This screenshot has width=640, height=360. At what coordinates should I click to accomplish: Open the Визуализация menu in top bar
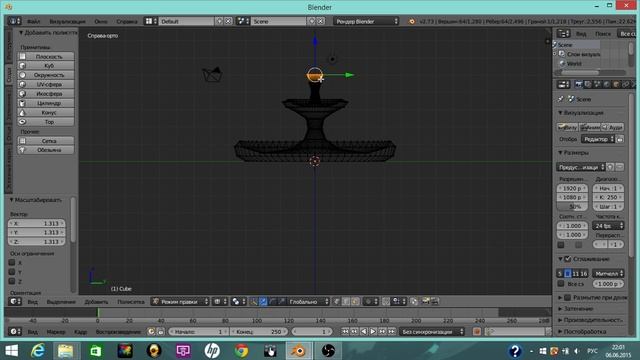67,21
